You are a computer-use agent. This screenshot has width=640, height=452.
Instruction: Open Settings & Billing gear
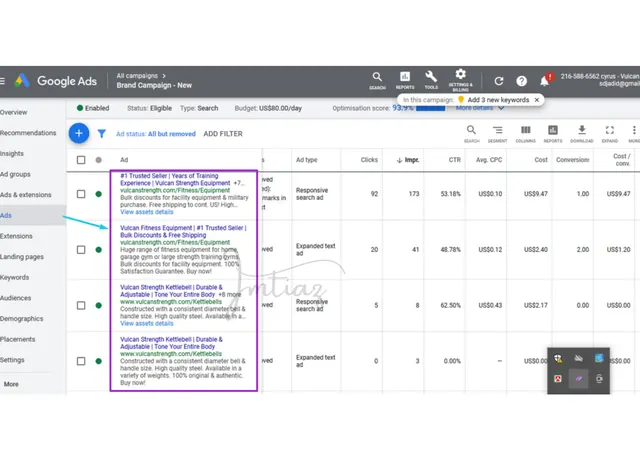coord(460,80)
